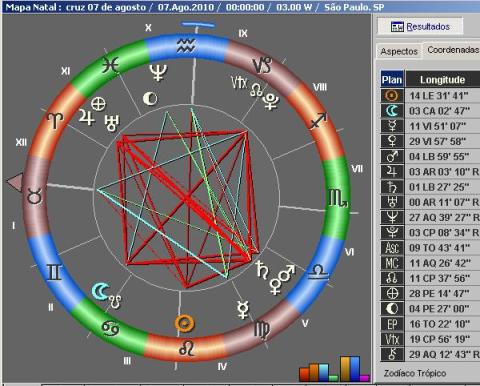Select the Moon icon in planet table
This screenshot has width=480, height=386.
click(392, 111)
